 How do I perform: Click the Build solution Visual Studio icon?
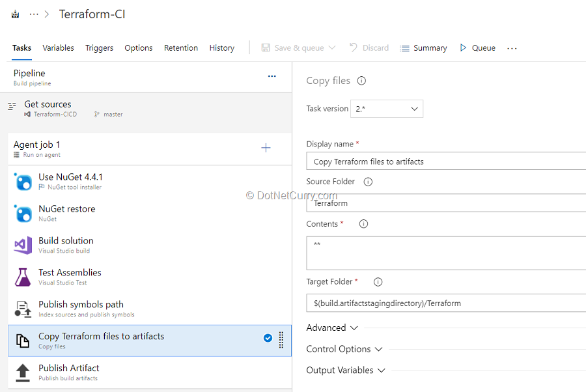(x=23, y=245)
